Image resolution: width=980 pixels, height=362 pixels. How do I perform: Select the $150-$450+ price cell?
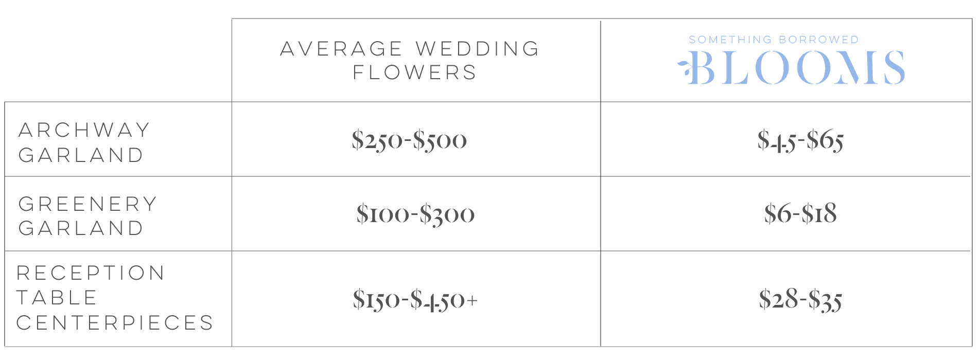coord(415,300)
